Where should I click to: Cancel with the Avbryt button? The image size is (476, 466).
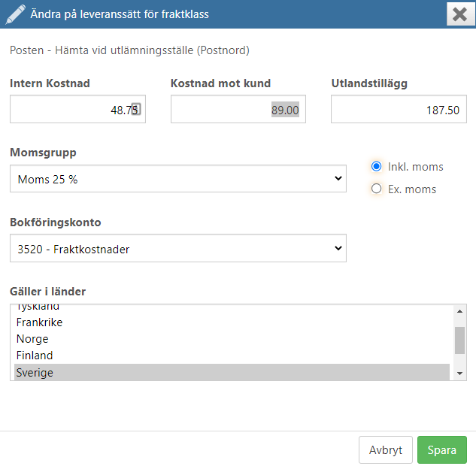[x=386, y=450]
